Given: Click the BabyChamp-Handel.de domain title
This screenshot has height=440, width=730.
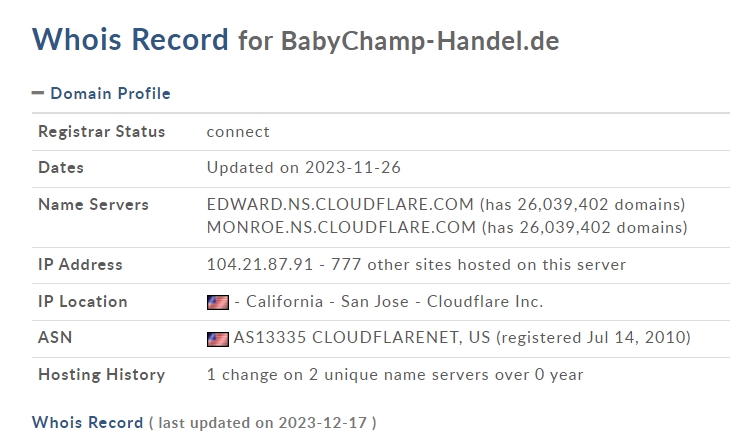Looking at the screenshot, I should click(420, 41).
